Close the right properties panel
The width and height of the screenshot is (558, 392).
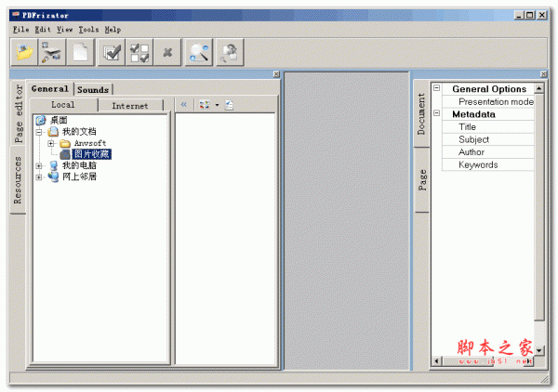(543, 74)
